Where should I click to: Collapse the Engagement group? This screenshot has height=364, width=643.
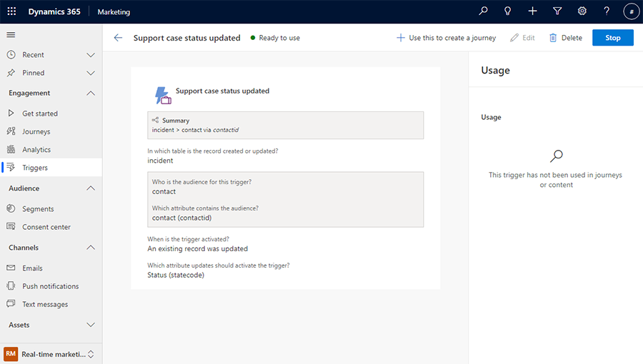[x=90, y=93]
